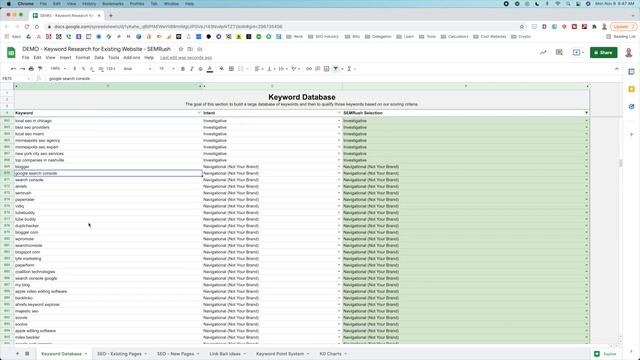640x360 pixels.
Task: Click the insert comment icon
Action: [x=318, y=69]
